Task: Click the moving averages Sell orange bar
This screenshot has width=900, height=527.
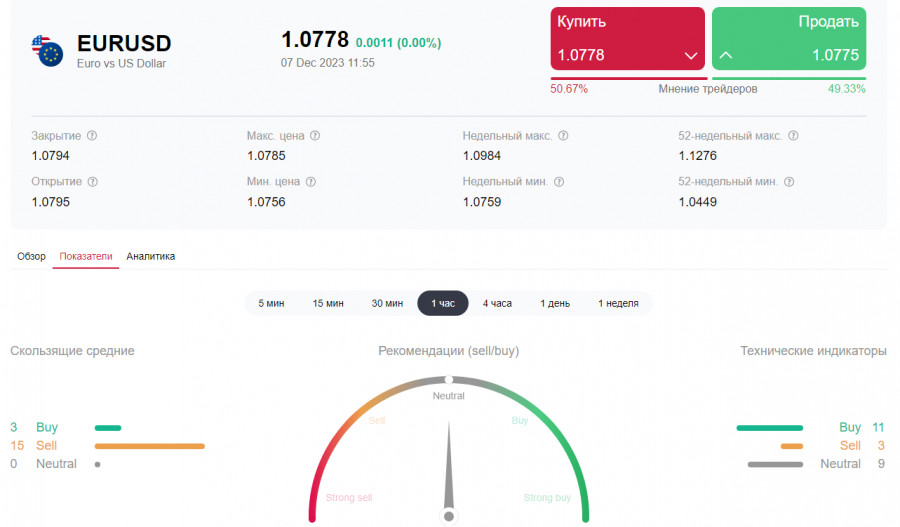Action: tap(150, 446)
